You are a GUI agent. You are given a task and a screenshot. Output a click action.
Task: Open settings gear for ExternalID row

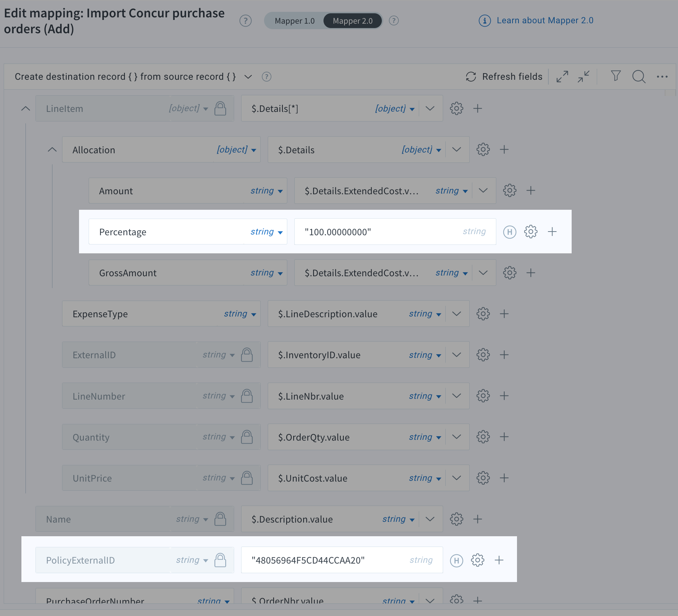coord(483,355)
